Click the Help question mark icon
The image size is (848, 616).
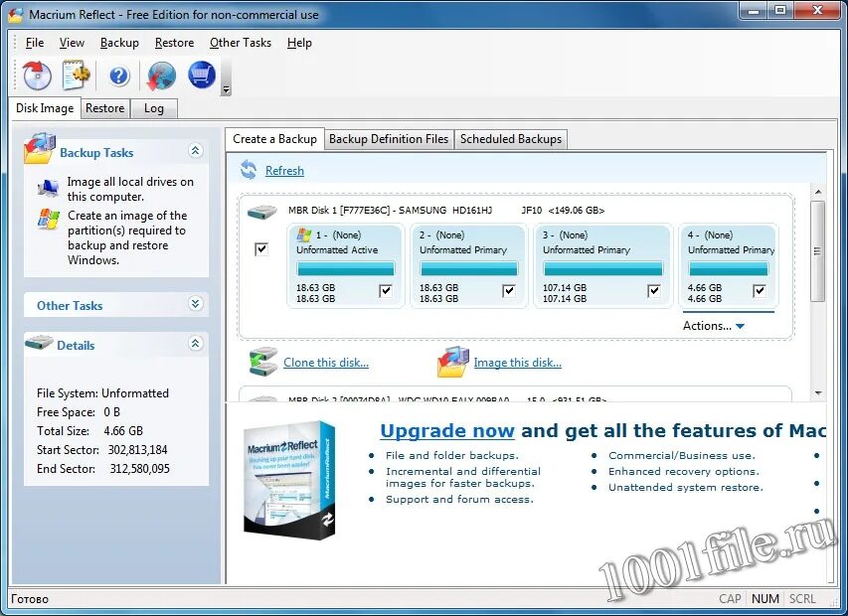(118, 76)
